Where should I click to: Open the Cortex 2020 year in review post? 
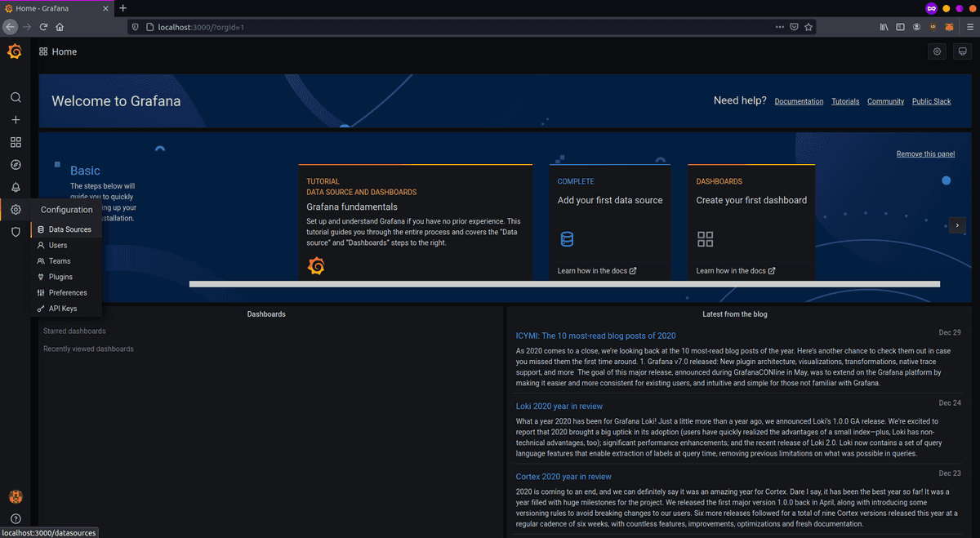coord(563,476)
